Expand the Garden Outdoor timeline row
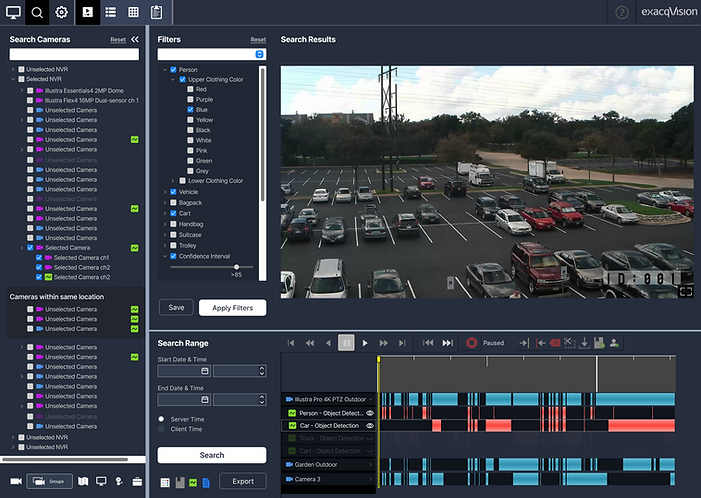 [x=371, y=464]
